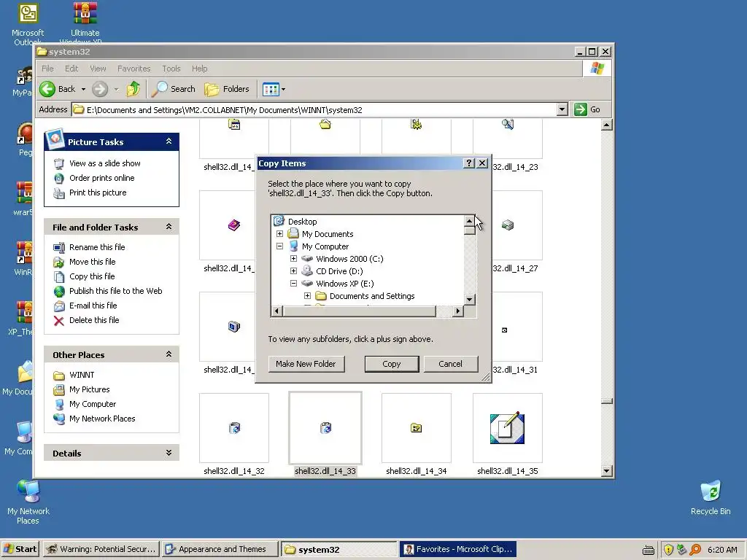Image resolution: width=747 pixels, height=560 pixels.
Task: Click the Copy Items help question mark
Action: (469, 163)
